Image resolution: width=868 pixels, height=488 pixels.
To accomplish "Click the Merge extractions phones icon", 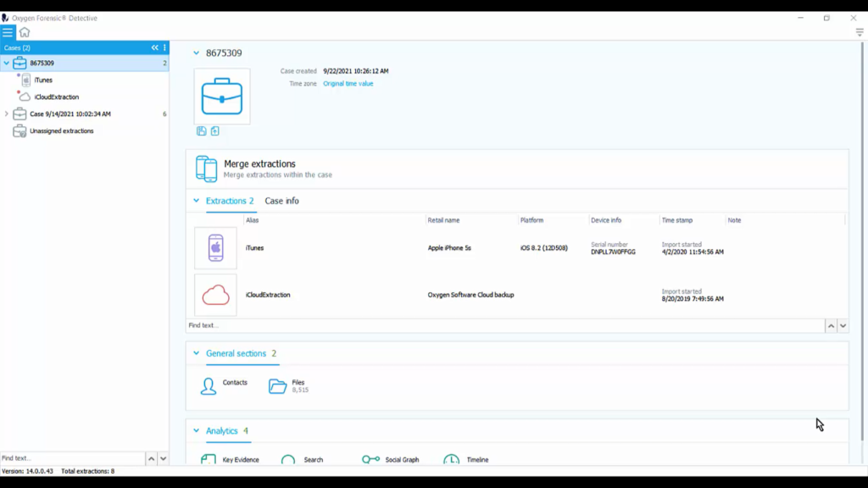I will point(206,169).
